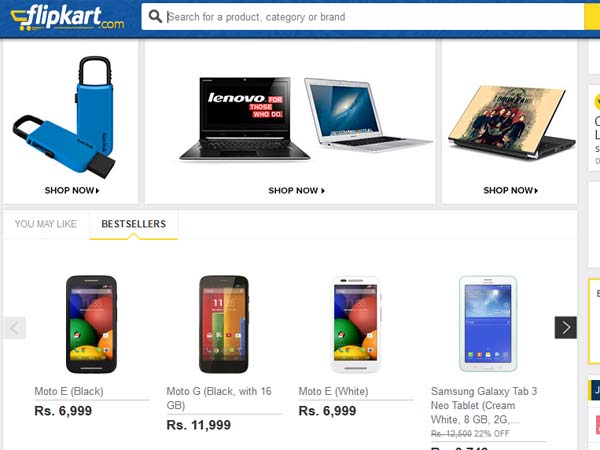The image size is (600, 450).
Task: Open Samsung Galaxy Tab 3 Neo Tablet title
Action: (484, 405)
